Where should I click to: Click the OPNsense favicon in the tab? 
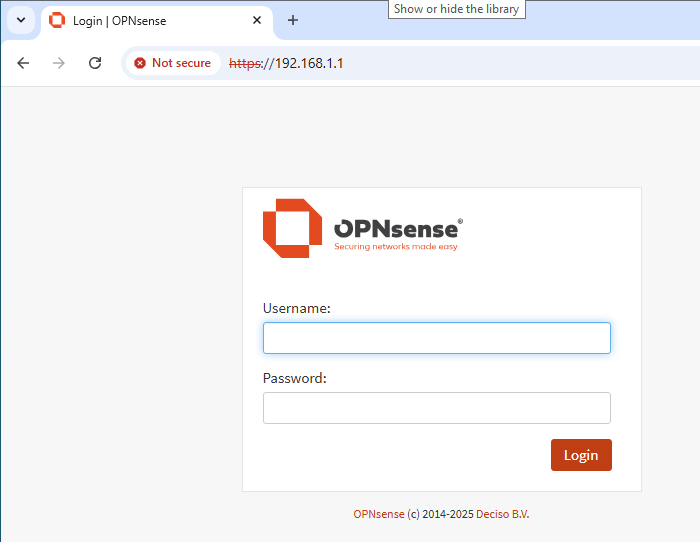point(57,21)
